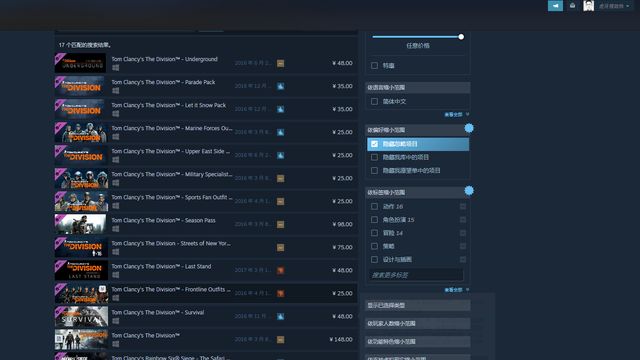
Task: Expand the 依功能特色缩小范围 filter section
Action: 418,342
